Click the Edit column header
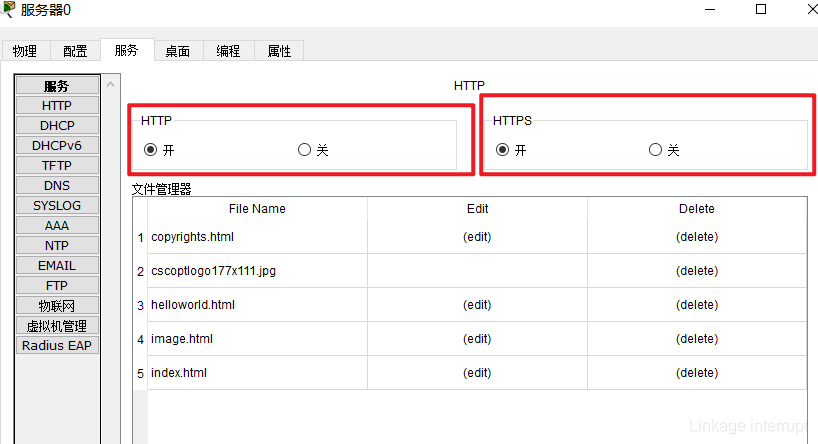The height and width of the screenshot is (444, 818). click(477, 209)
